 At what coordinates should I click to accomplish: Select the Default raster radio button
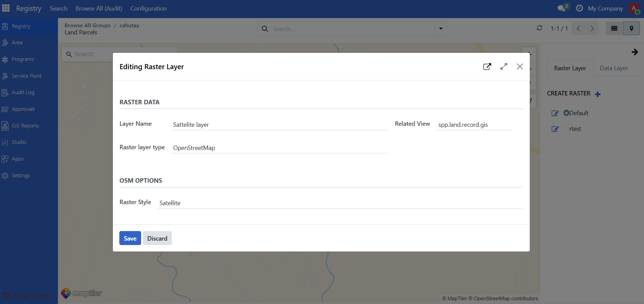566,113
